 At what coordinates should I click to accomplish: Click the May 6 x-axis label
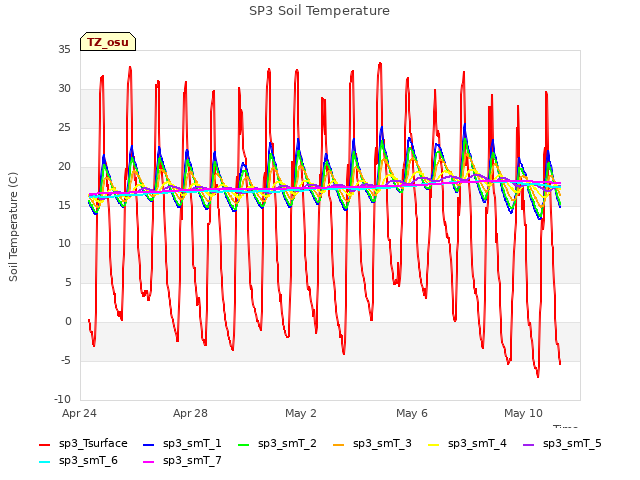click(412, 413)
